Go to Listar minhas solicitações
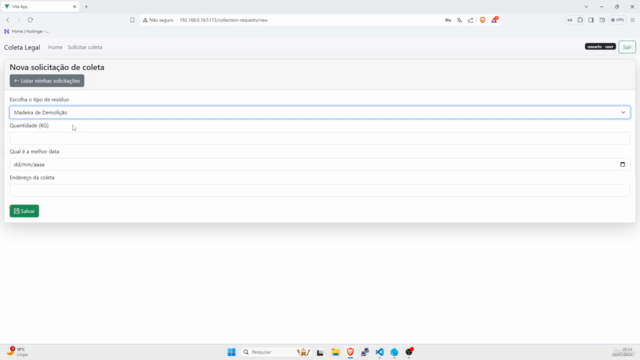This screenshot has width=640, height=360. pos(47,81)
